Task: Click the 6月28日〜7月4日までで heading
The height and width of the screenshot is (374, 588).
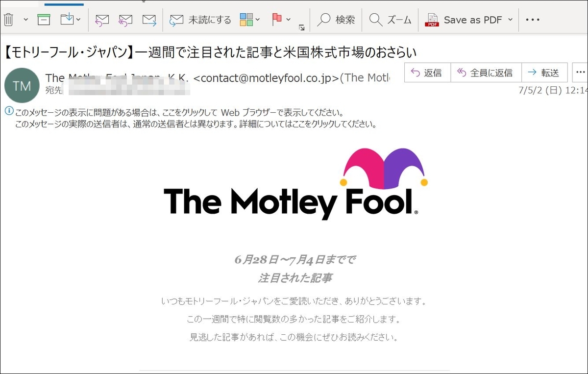Action: [295, 259]
